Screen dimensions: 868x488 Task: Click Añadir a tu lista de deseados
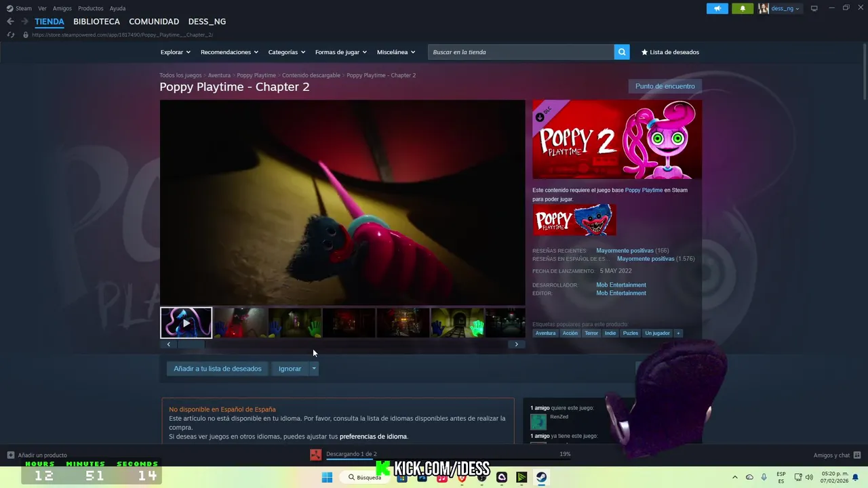coord(217,369)
